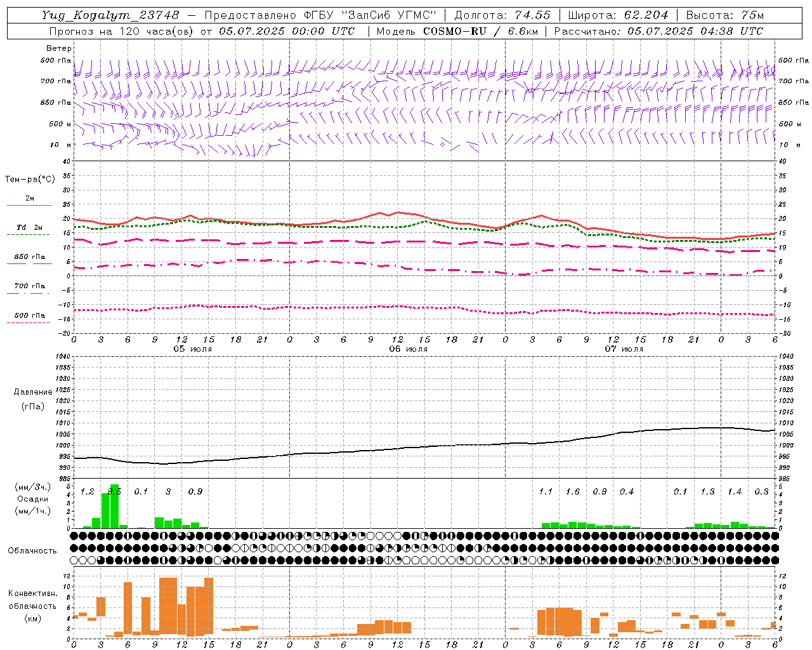Image resolution: width=812 pixels, height=650 pixels.
Task: Click the "Высота: 75м" header value
Action: [x=725, y=15]
